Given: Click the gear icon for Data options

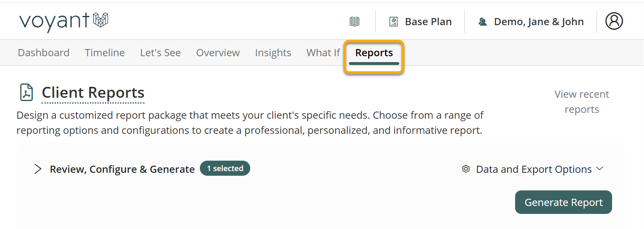Looking at the screenshot, I should coord(466,169).
